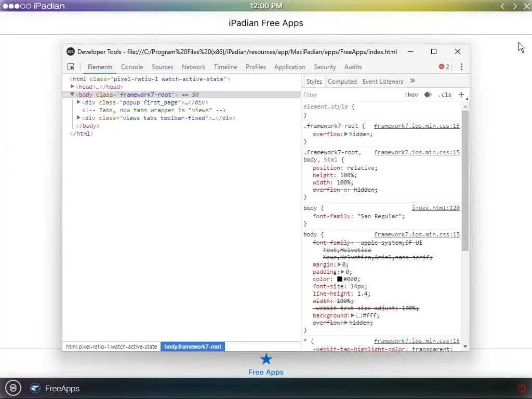532x399 pixels.
Task: Select the closing </body> tag line
Action: [x=88, y=126]
